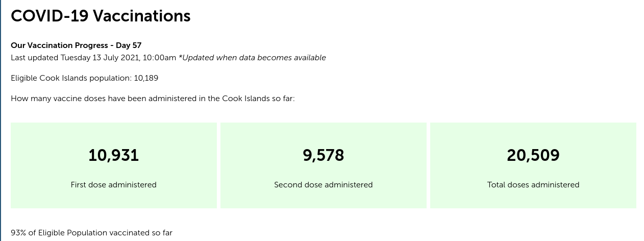Click the 10,931 first dose number
This screenshot has width=644, height=241.
coord(114,155)
